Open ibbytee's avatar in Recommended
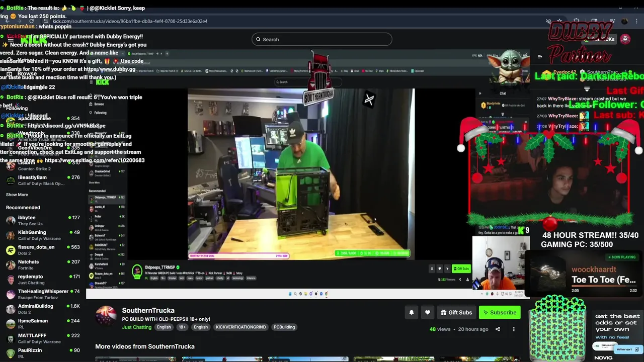The height and width of the screenshot is (362, 644). click(x=11, y=221)
